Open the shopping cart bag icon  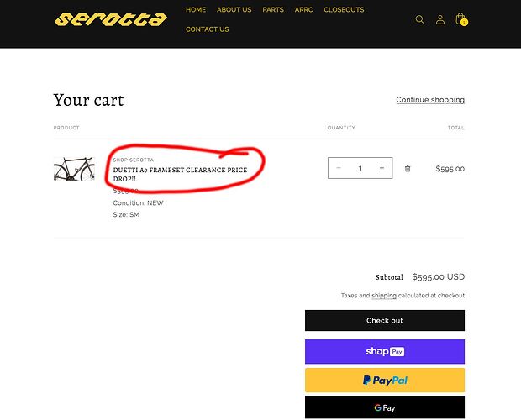coord(460,19)
